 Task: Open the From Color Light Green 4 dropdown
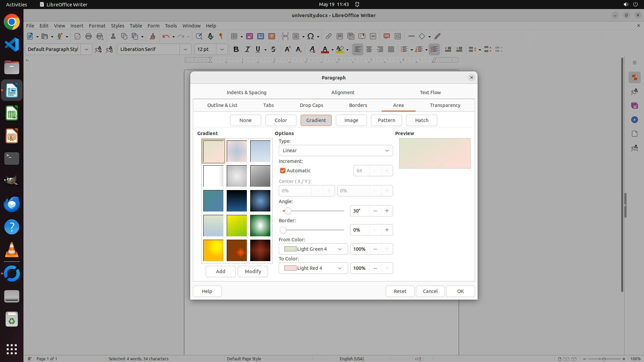pyautogui.click(x=313, y=249)
